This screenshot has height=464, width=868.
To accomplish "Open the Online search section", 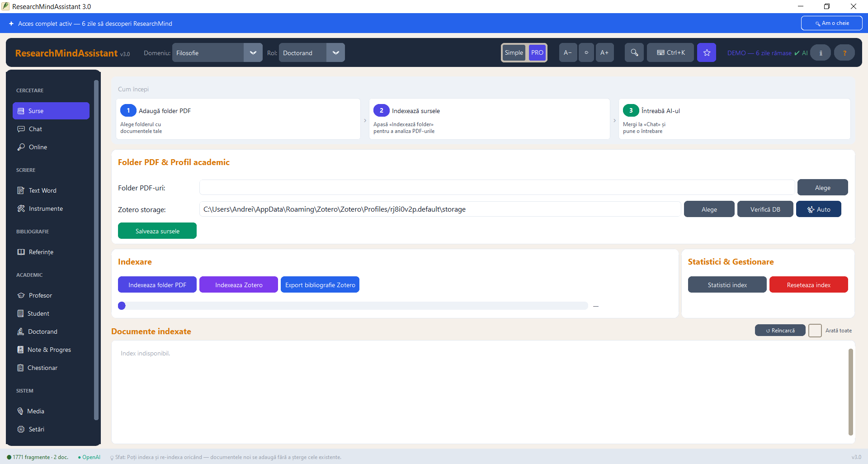I will pyautogui.click(x=51, y=147).
